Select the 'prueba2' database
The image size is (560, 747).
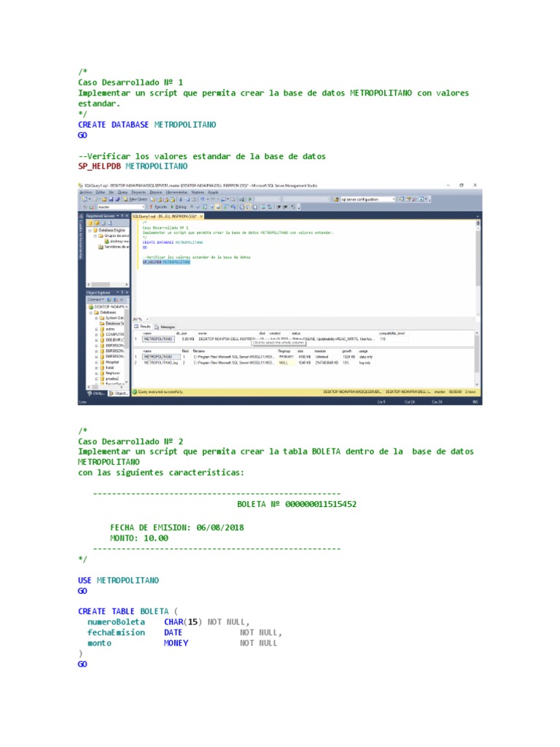point(112,379)
